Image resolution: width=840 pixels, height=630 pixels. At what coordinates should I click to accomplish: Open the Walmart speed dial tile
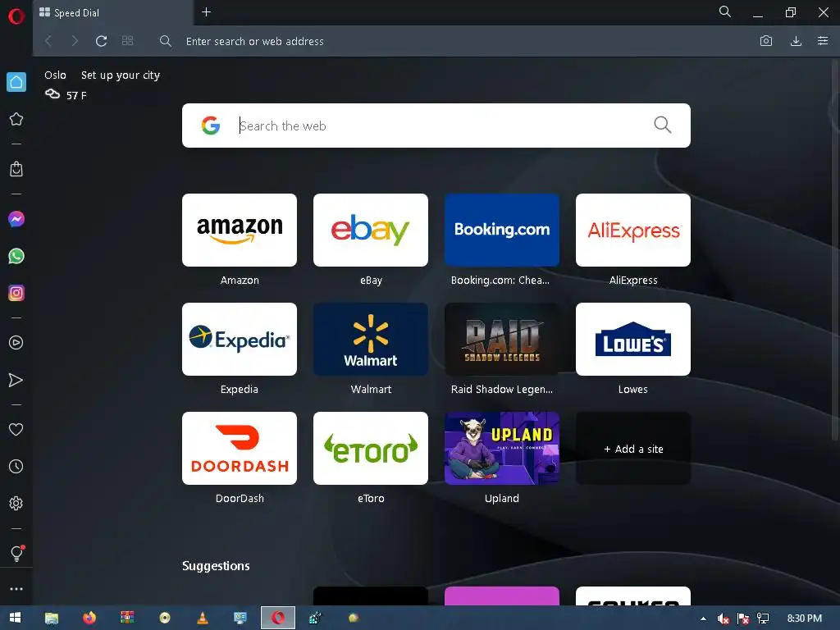[371, 339]
